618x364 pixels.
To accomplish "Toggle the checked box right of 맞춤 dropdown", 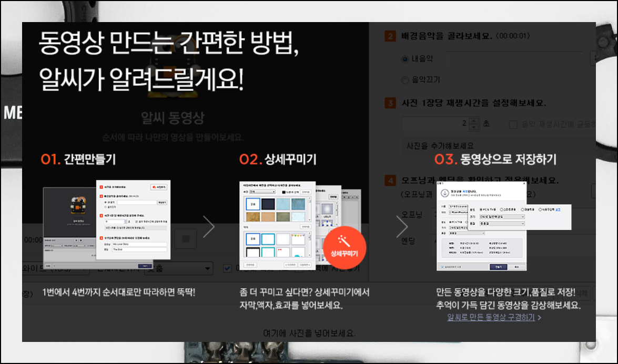I will pos(227,268).
